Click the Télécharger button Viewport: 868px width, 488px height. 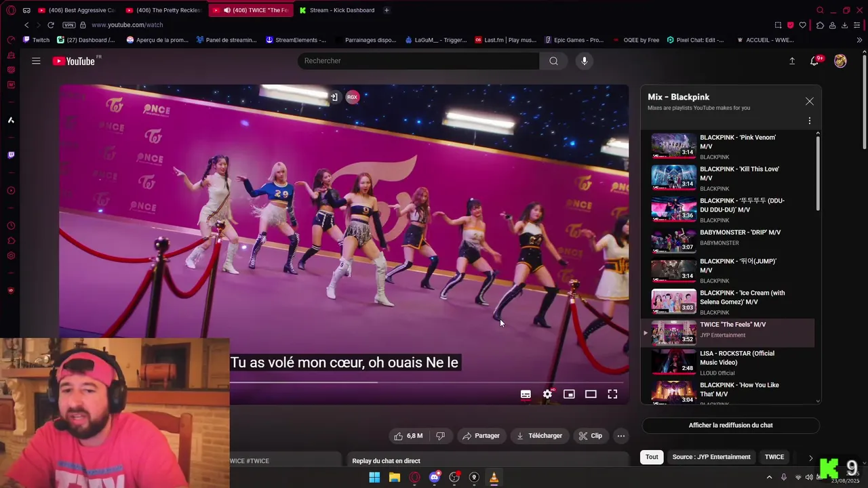[539, 436]
